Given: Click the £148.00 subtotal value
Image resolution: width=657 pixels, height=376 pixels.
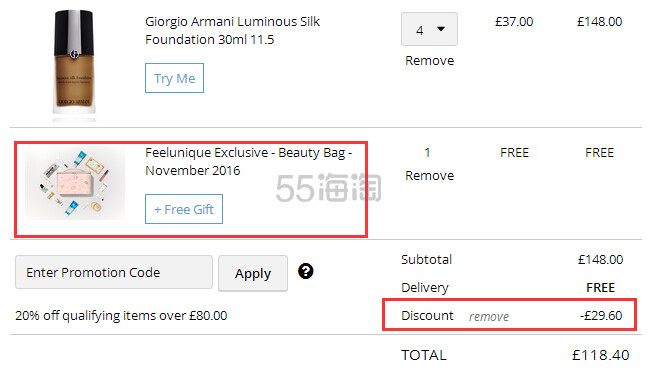Looking at the screenshot, I should 600,259.
